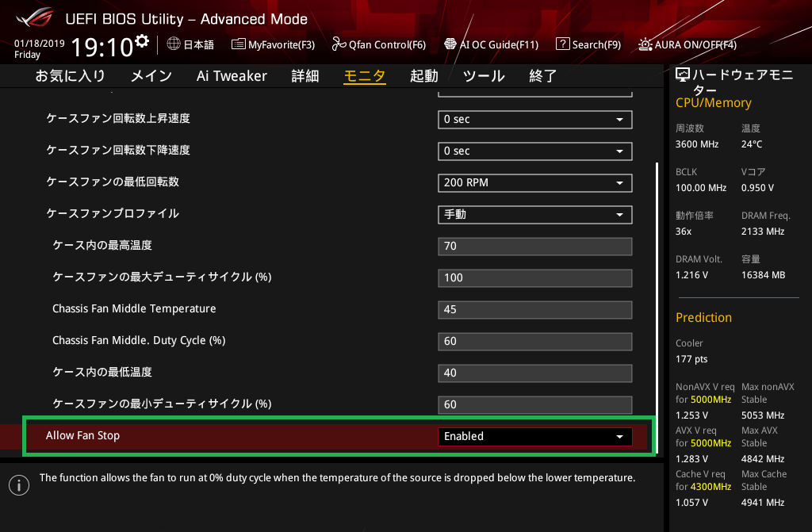
Task: Open 200 RPM minimum speed dropdown
Action: [535, 183]
